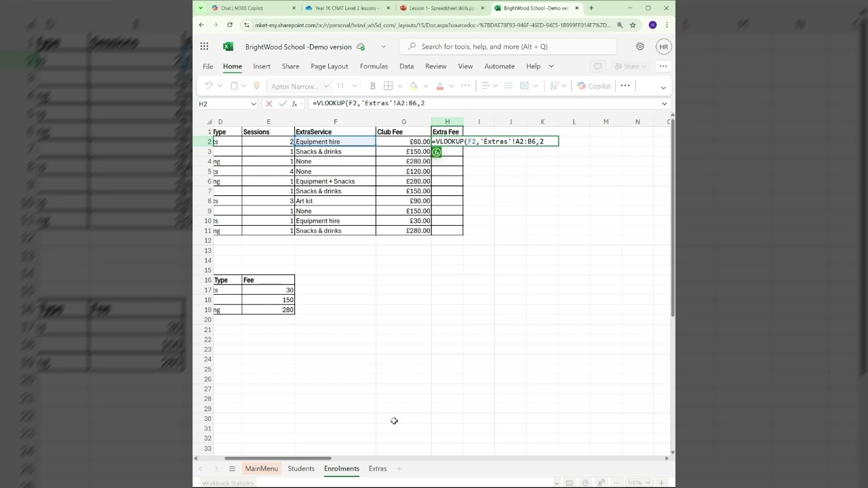
Task: Click the red Font Color icon
Action: [x=439, y=86]
